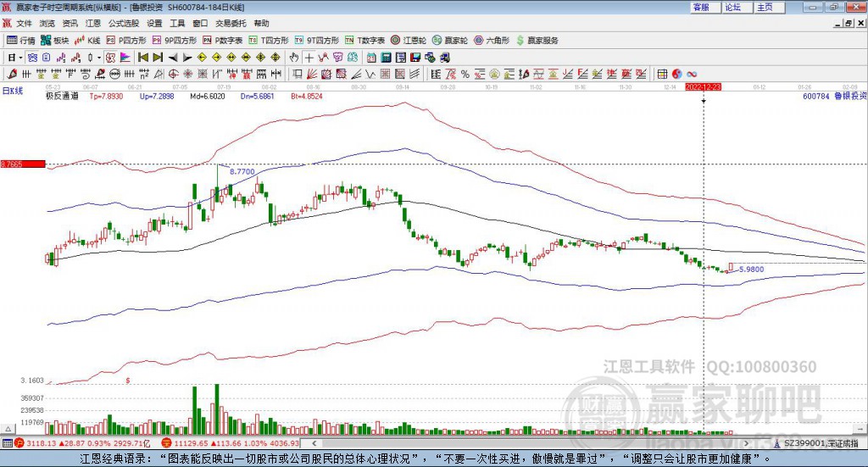Click the 日K线 chart label
Image resolution: width=868 pixels, height=467 pixels.
(x=13, y=92)
